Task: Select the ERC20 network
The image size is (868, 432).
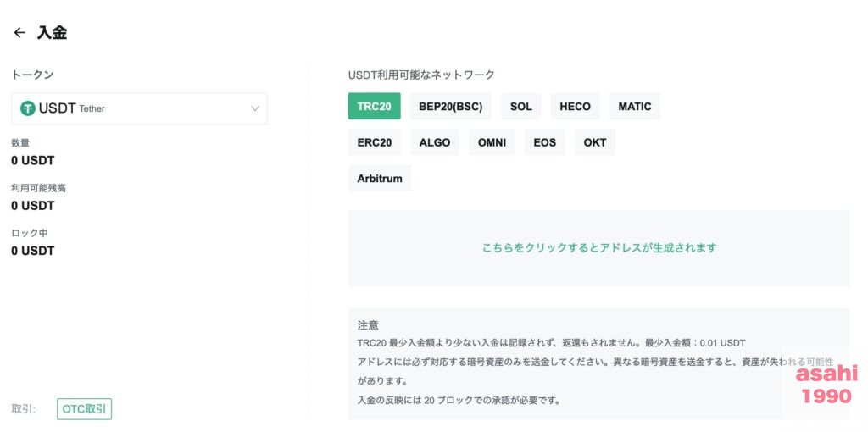Action: [375, 142]
